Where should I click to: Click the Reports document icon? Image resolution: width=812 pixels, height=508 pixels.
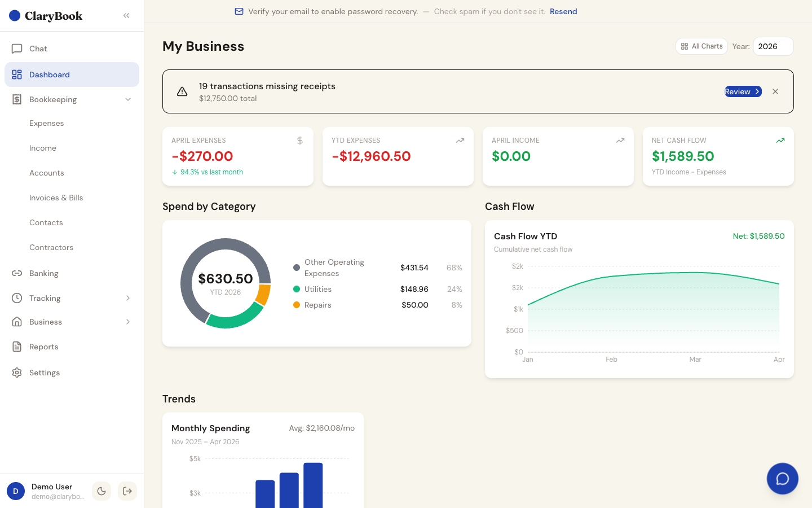click(x=17, y=347)
